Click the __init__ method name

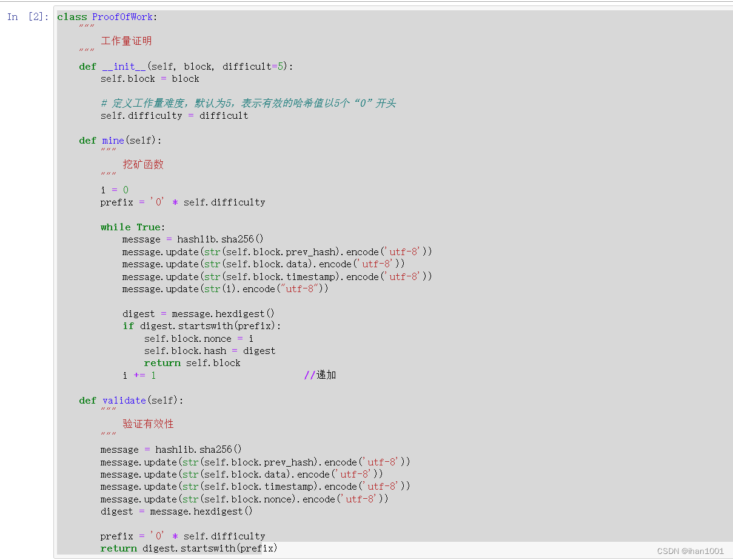click(124, 66)
